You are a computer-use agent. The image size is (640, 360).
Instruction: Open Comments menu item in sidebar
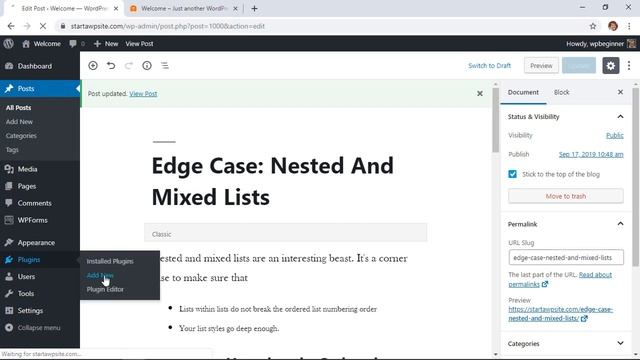pyautogui.click(x=34, y=203)
